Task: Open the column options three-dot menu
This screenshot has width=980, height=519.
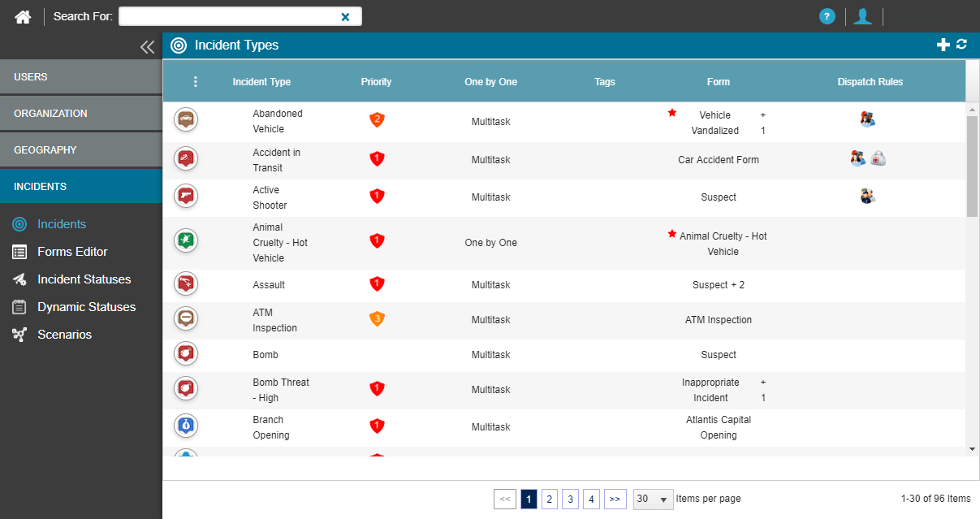Action: 196,82
